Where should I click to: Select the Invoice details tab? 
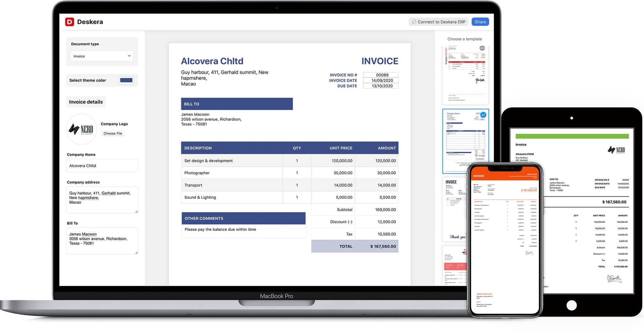coord(86,102)
